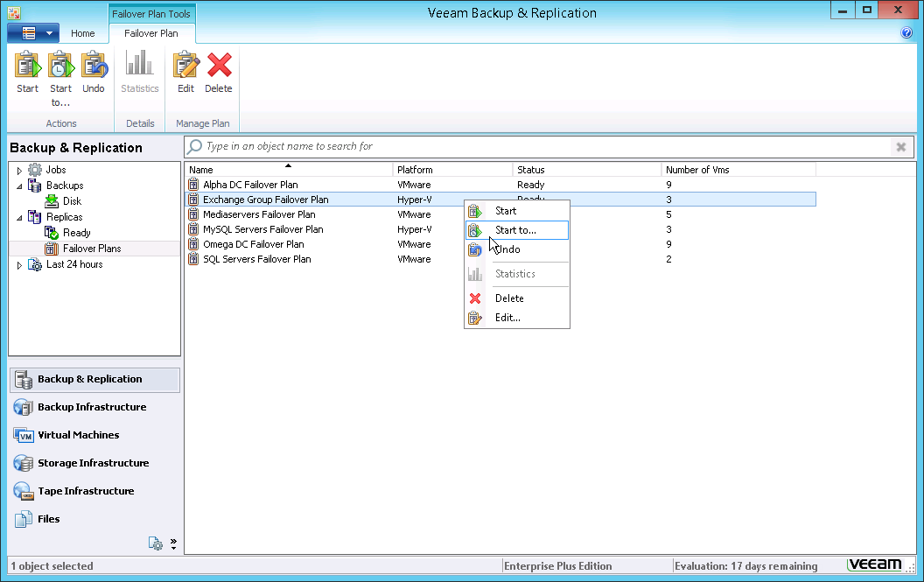This screenshot has height=582, width=924.
Task: Select Omega DC Failover Plan row
Action: 500,244
